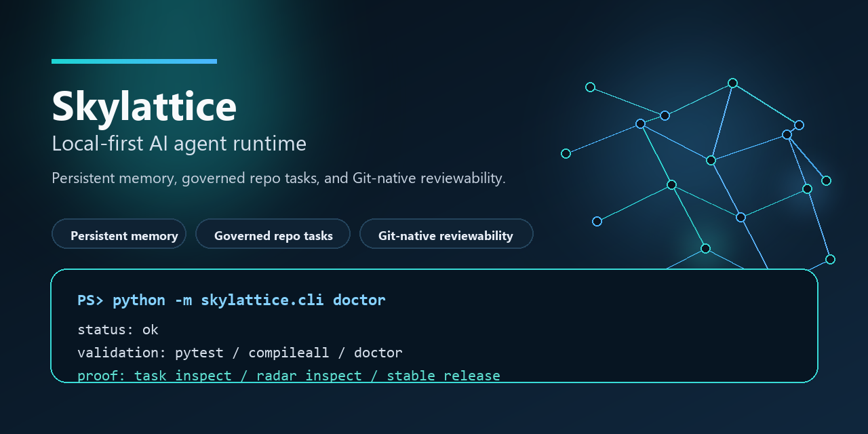Click the leftmost green node in network graph
This screenshot has height=434, width=868.
click(566, 154)
